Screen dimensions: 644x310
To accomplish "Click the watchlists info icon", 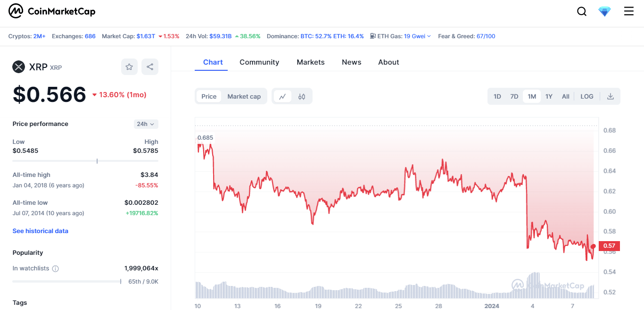I will pyautogui.click(x=55, y=268).
